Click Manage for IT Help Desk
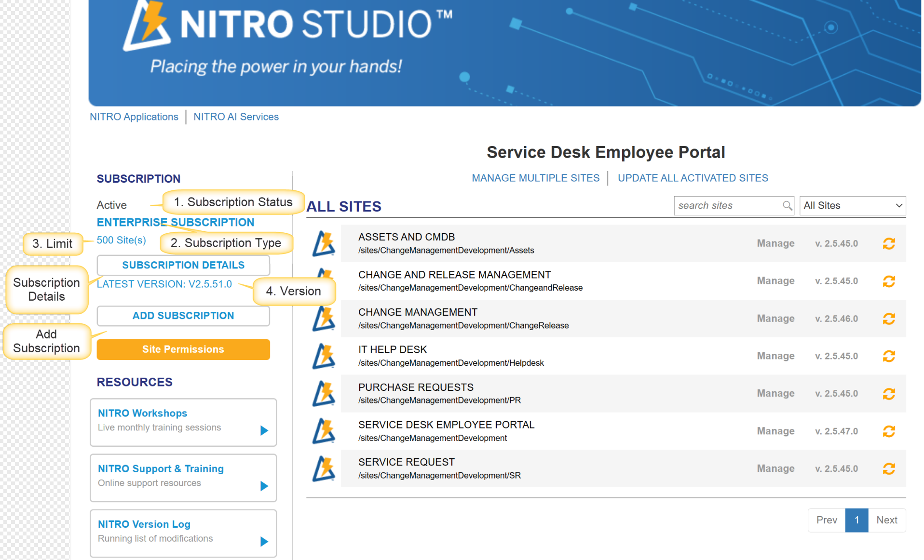Viewport: 924px width, 560px height. (x=775, y=356)
